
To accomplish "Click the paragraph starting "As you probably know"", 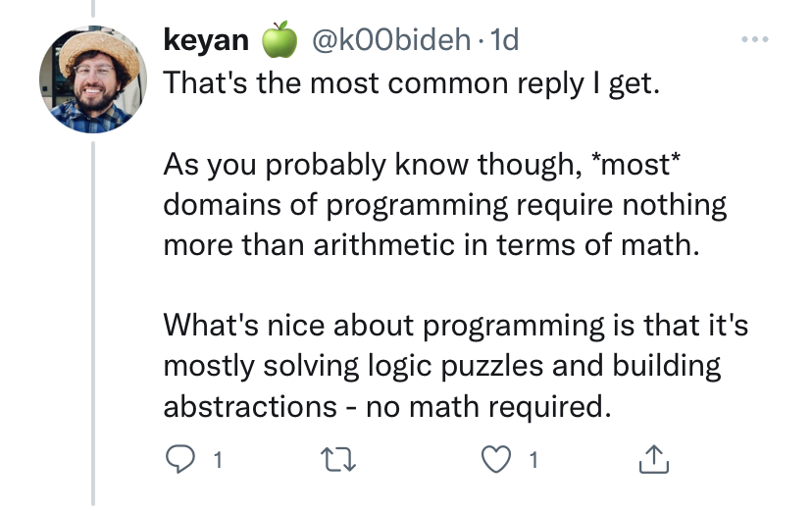I will pos(444,205).
